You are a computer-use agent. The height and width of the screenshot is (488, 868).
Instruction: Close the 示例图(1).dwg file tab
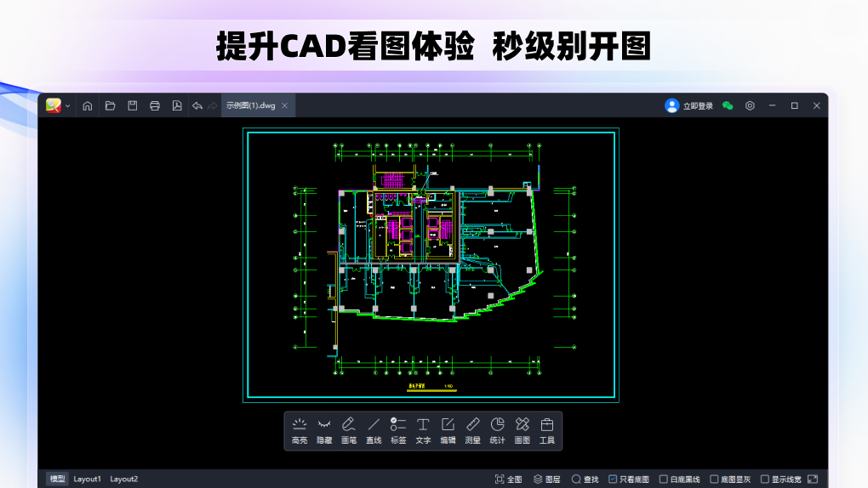coord(285,105)
